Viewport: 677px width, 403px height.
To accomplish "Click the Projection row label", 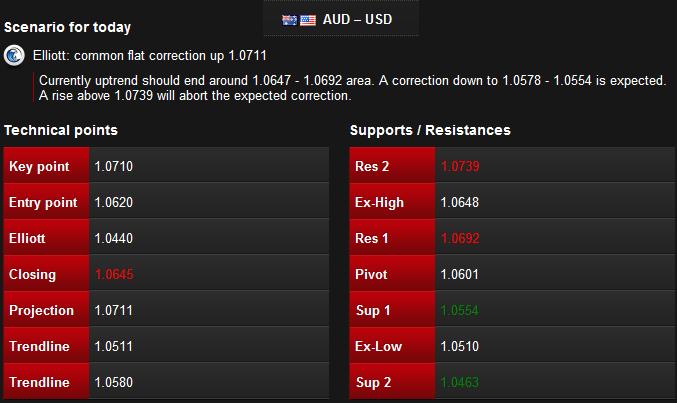I will click(41, 310).
